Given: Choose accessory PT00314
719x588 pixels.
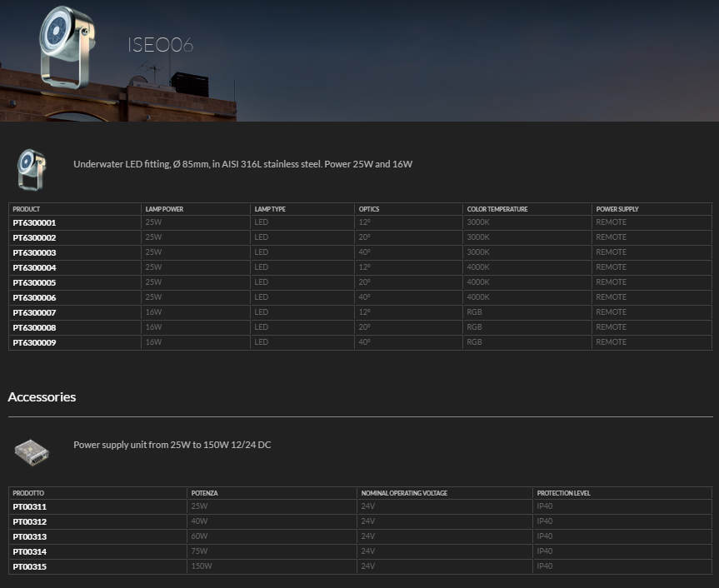Looking at the screenshot, I should (29, 552).
